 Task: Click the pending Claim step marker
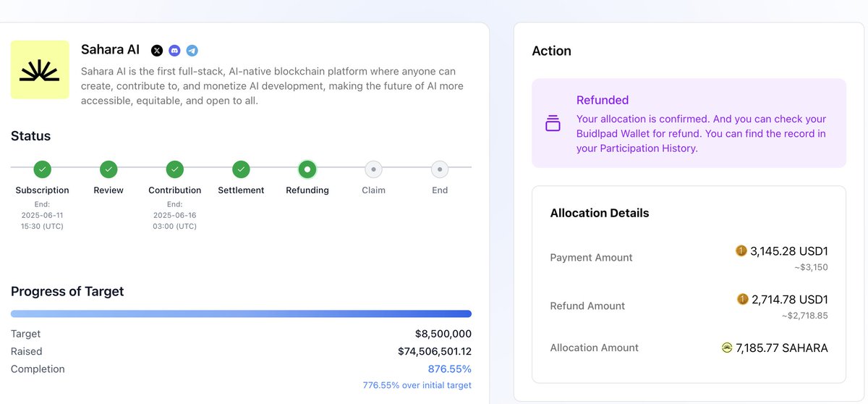(x=373, y=169)
